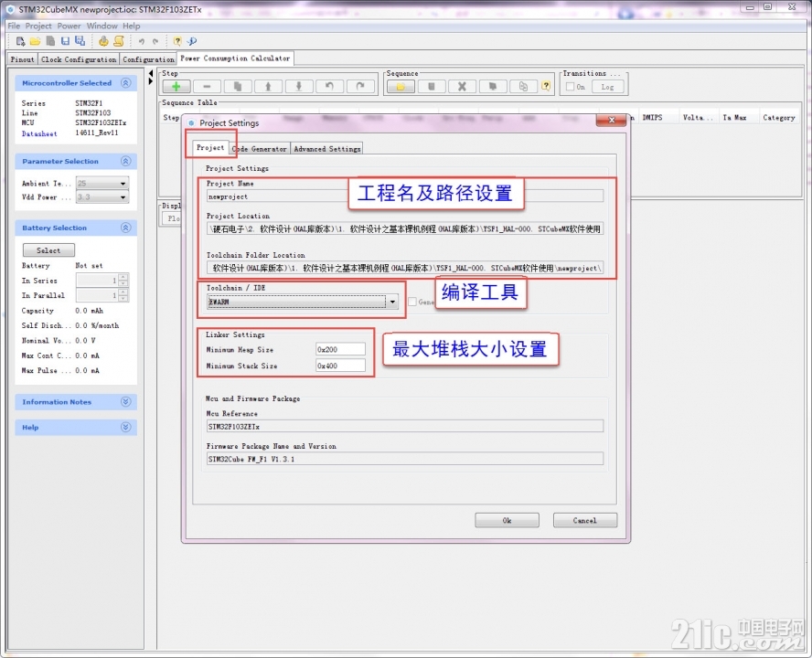Click the search/updates magnifier toolbar icon
This screenshot has width=812, height=658.
click(192, 41)
